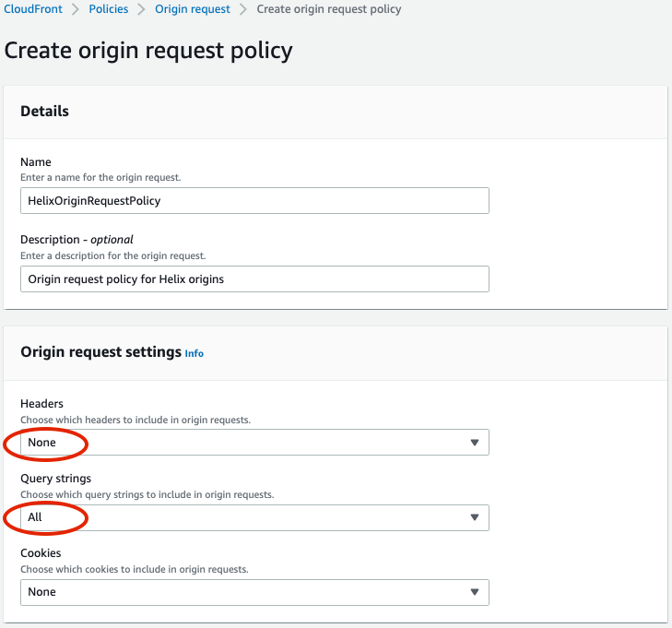Click the Details section heading
672x628 pixels.
[x=44, y=111]
